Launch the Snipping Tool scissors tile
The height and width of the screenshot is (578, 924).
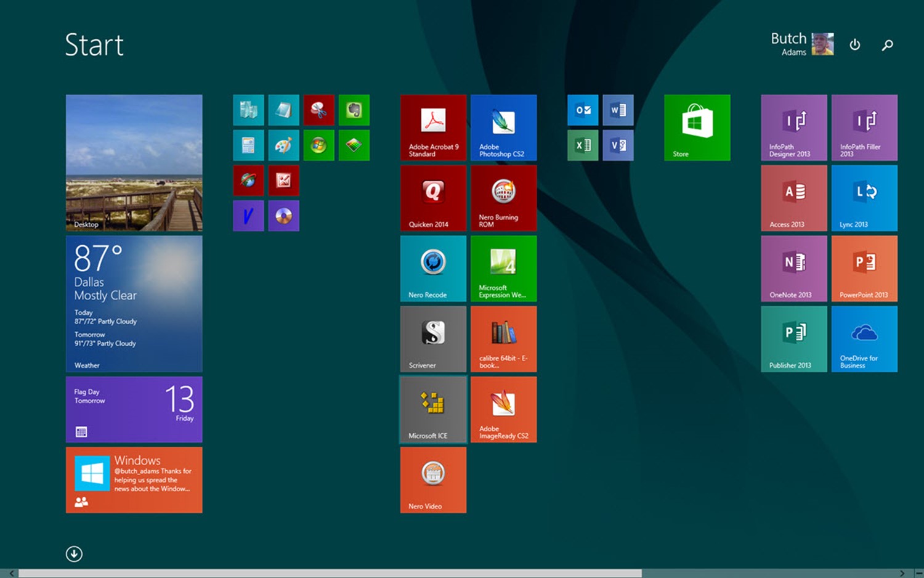click(318, 110)
